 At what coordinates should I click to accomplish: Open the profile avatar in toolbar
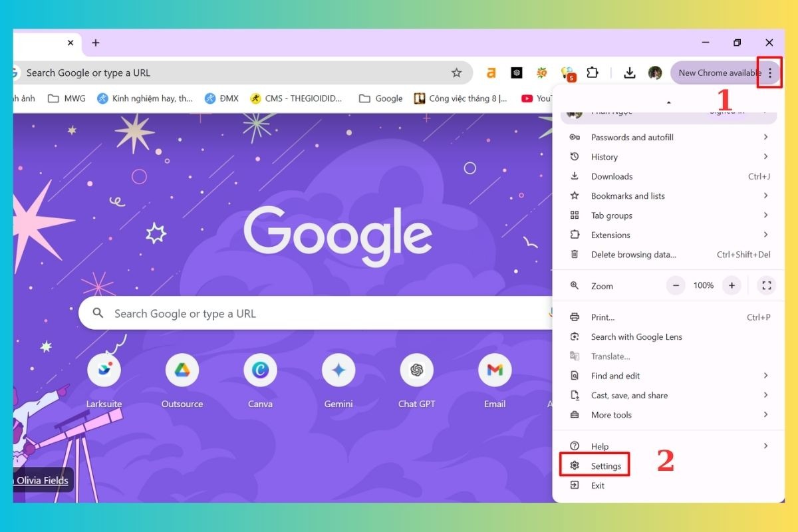[x=655, y=73]
